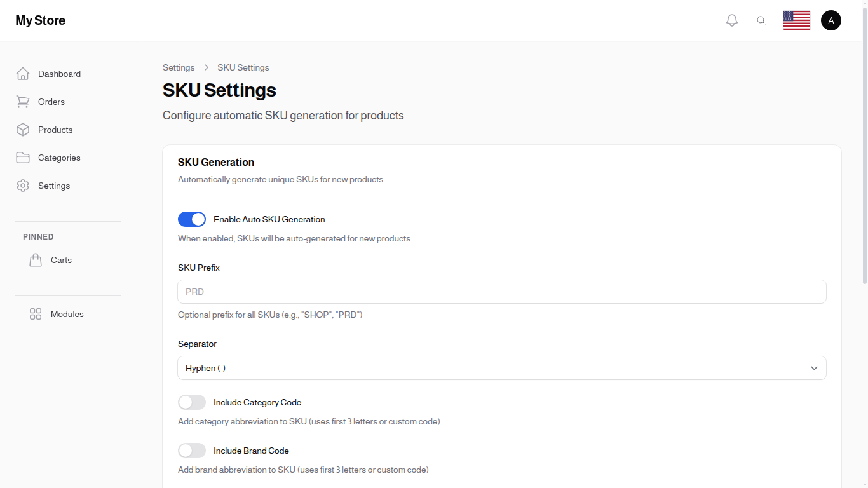Open the Settings gear icon

tap(23, 186)
